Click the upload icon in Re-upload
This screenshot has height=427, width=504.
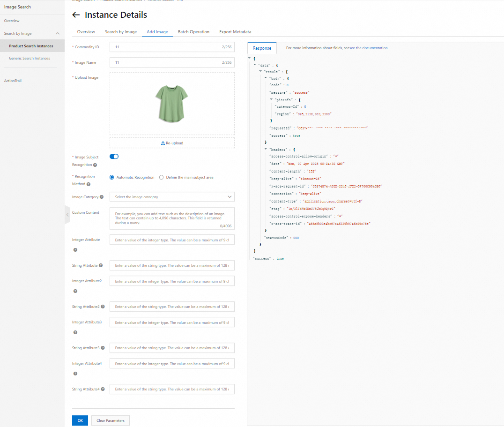pyautogui.click(x=163, y=143)
